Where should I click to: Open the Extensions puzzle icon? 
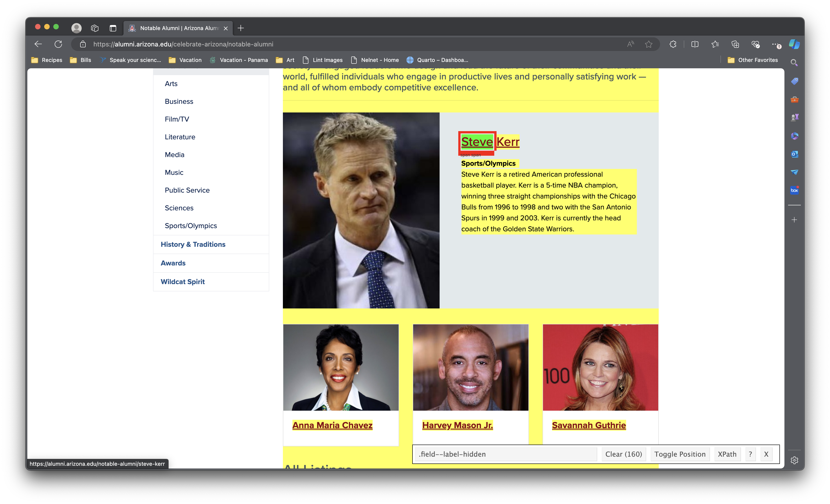(x=673, y=44)
